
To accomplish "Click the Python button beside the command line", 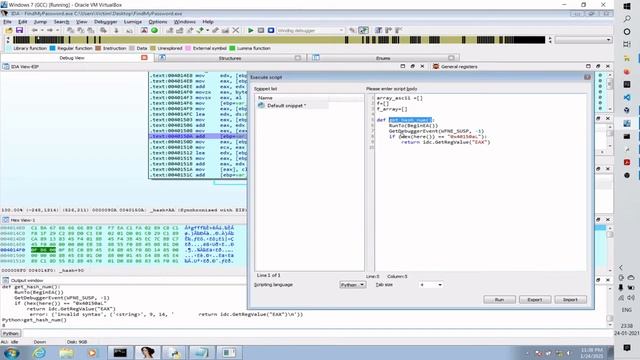I will (x=11, y=333).
